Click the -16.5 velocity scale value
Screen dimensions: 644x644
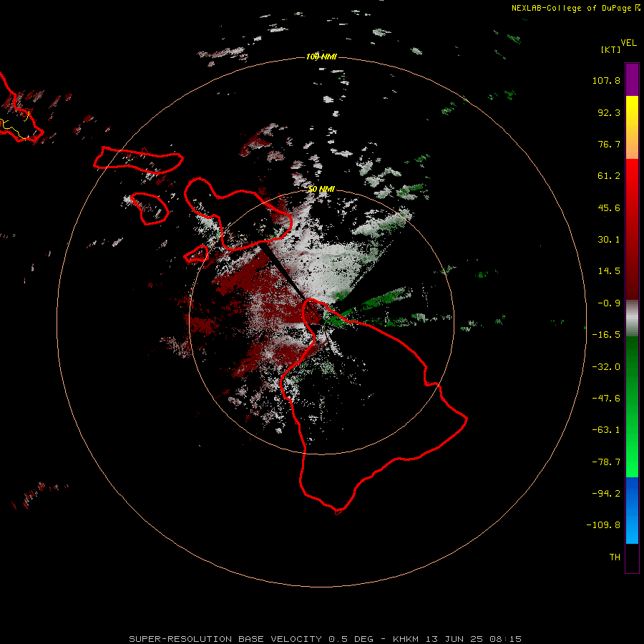[x=606, y=335]
